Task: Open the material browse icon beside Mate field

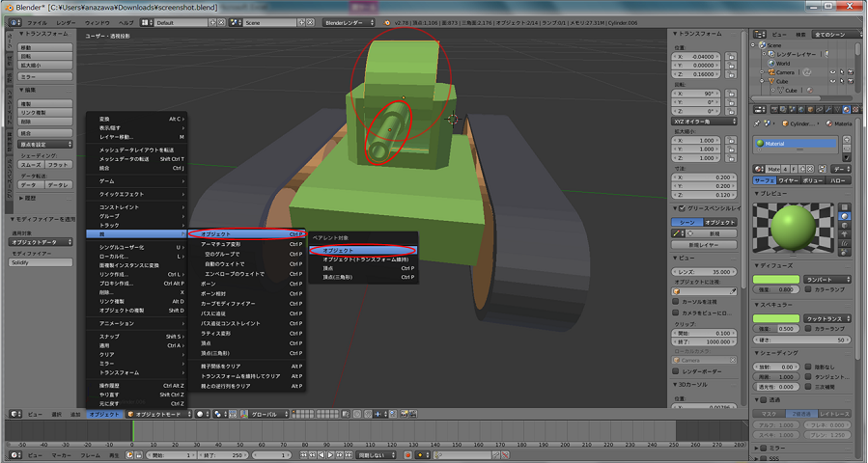Action: (x=760, y=168)
